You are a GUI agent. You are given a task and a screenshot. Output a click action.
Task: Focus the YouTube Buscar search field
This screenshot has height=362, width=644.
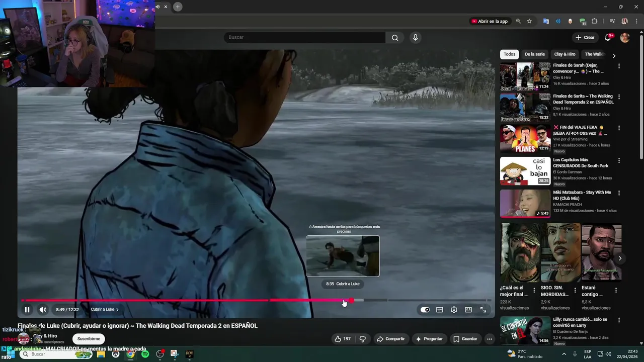[305, 38]
